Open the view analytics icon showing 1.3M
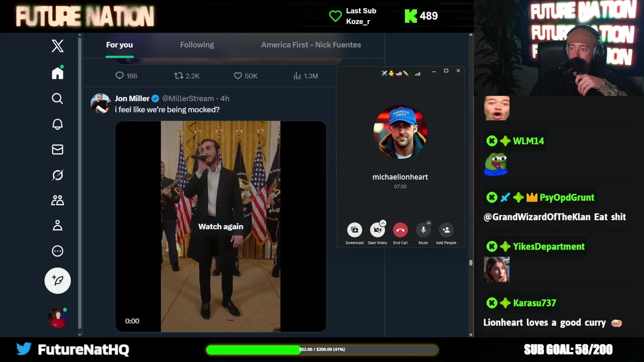Image resolution: width=644 pixels, height=362 pixels. 297,75
